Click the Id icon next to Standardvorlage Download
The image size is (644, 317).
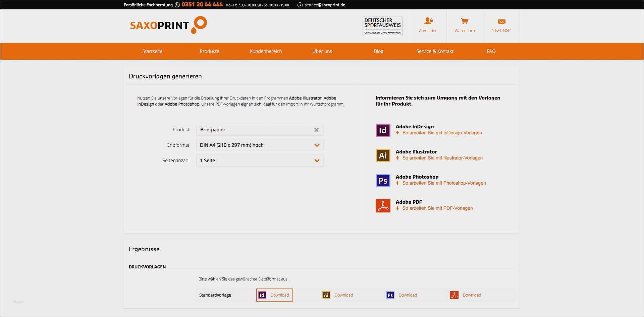click(x=262, y=295)
